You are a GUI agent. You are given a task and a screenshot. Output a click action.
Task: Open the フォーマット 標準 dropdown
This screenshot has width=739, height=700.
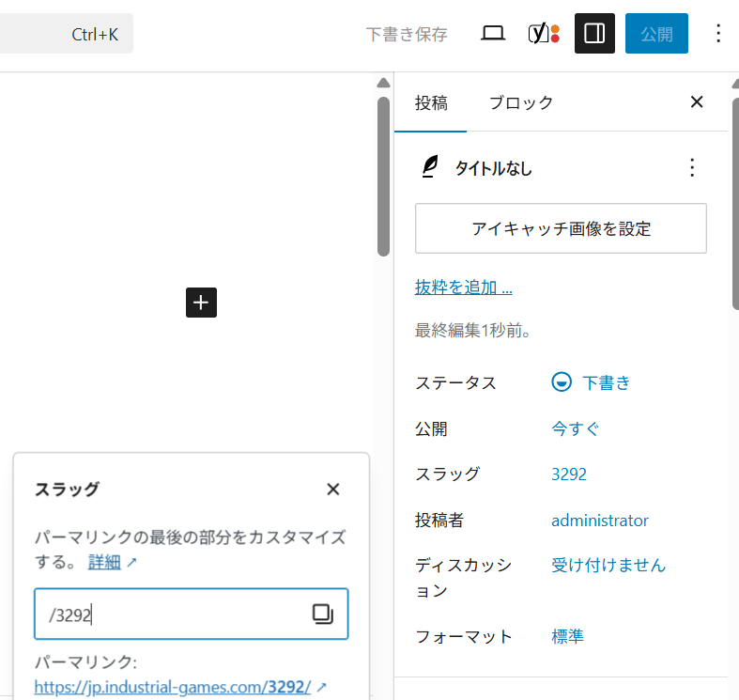(567, 636)
